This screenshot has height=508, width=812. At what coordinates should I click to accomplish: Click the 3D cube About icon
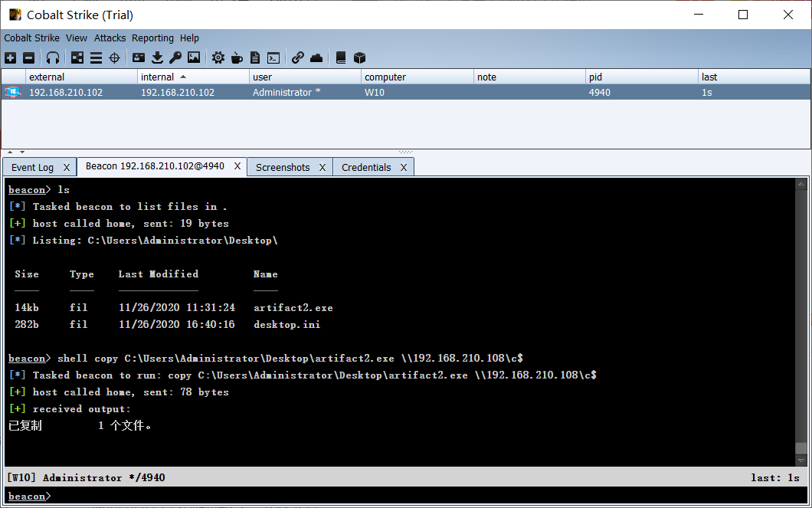coord(359,57)
